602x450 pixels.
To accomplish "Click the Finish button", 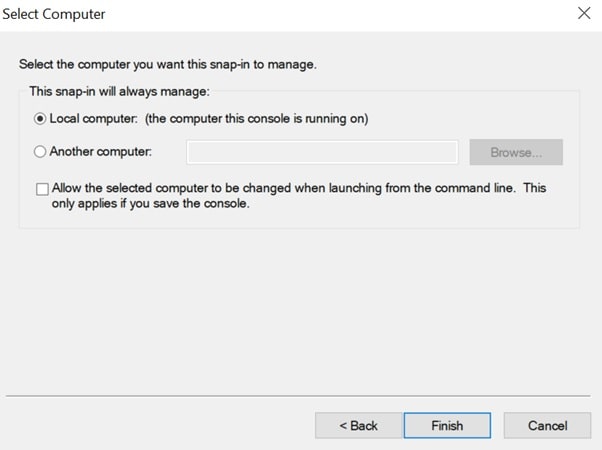I will [447, 425].
